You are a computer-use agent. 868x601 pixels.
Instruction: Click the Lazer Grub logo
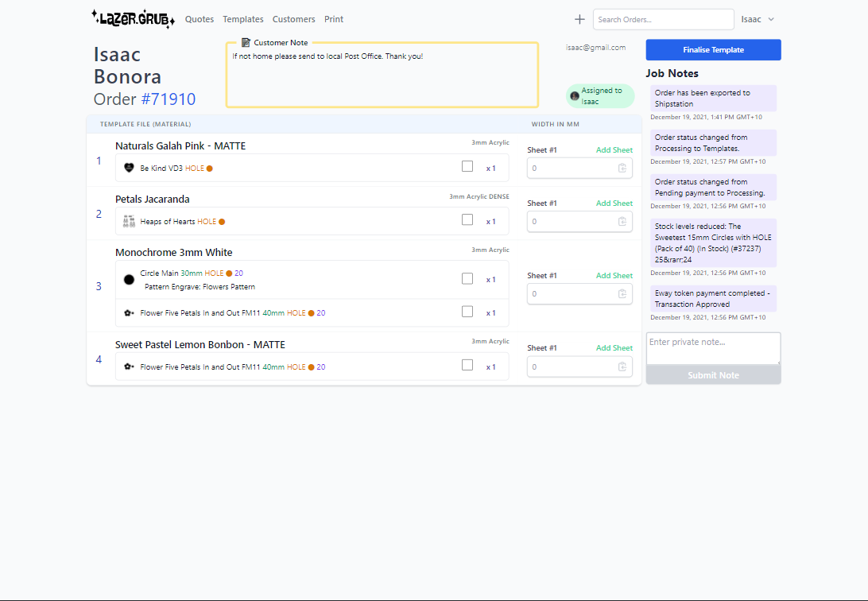(133, 19)
